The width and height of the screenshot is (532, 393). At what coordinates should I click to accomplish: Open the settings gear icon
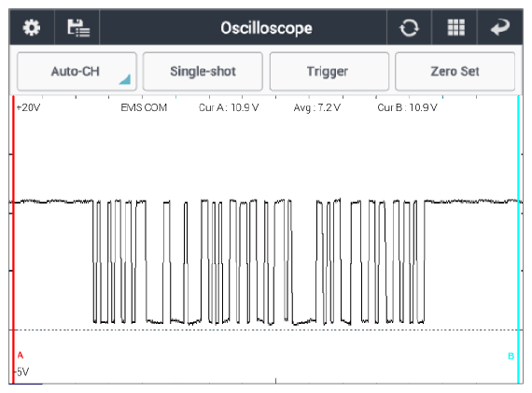[x=31, y=27]
